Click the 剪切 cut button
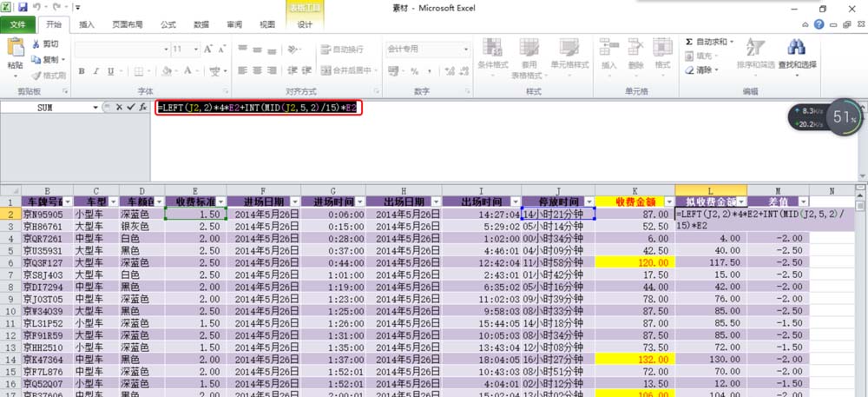Viewport: 868px width, 397px height. 46,43
